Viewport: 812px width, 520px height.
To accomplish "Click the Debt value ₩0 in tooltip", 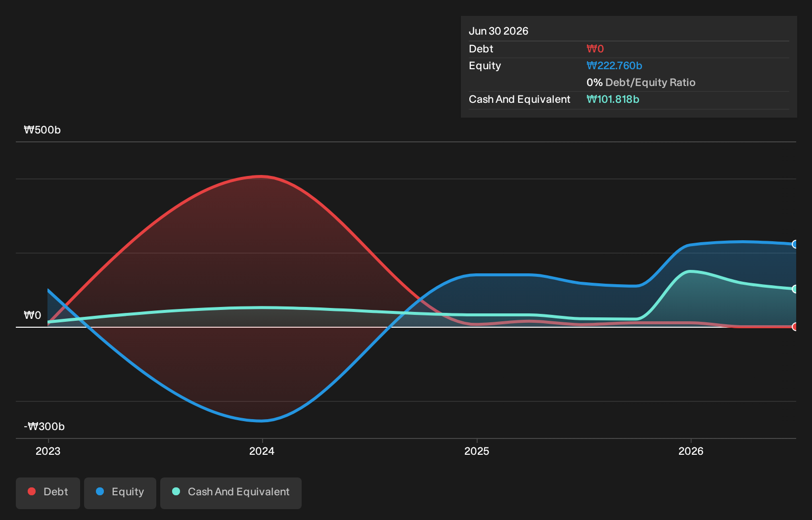I will coord(595,49).
